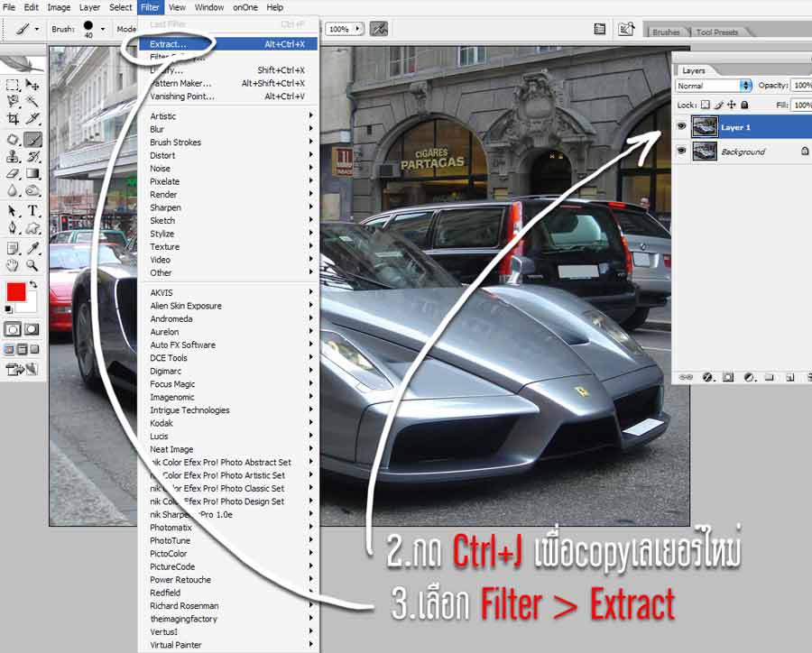This screenshot has width=812, height=653.
Task: Select the Crop tool
Action: coord(13,118)
